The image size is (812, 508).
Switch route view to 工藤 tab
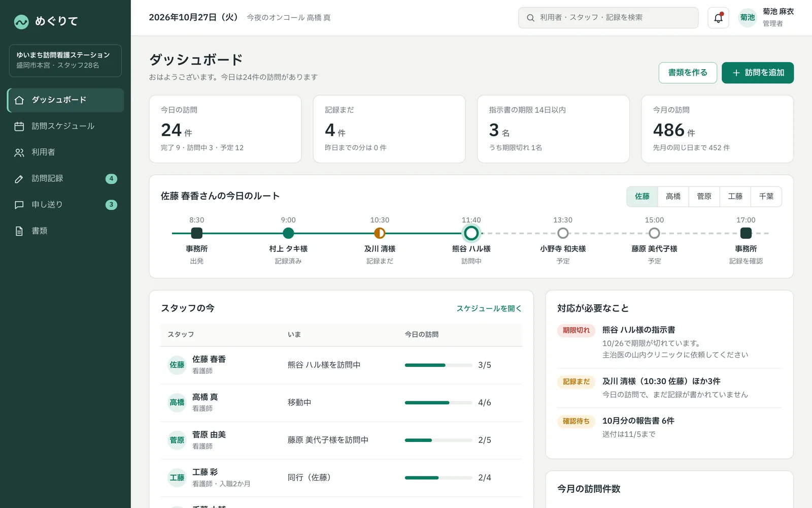point(735,197)
